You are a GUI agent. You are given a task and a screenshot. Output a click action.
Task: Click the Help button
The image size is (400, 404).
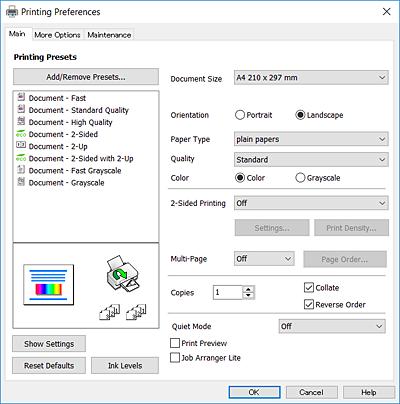[x=369, y=392]
